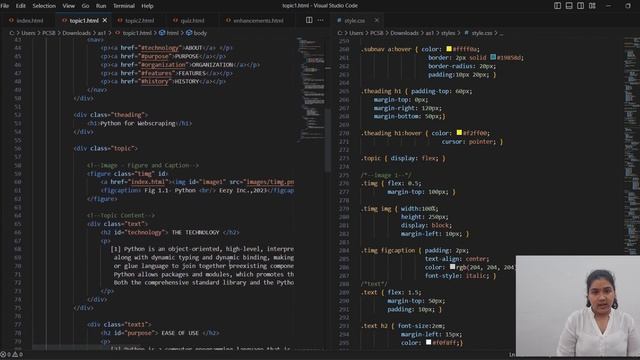Open the Terminal menu
The image size is (640, 360).
(x=124, y=6)
